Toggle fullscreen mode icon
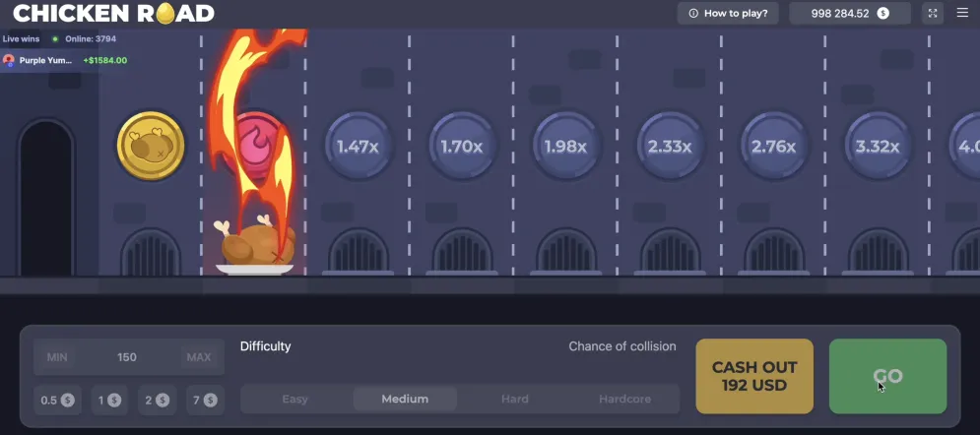The width and height of the screenshot is (980, 435). coord(933,13)
